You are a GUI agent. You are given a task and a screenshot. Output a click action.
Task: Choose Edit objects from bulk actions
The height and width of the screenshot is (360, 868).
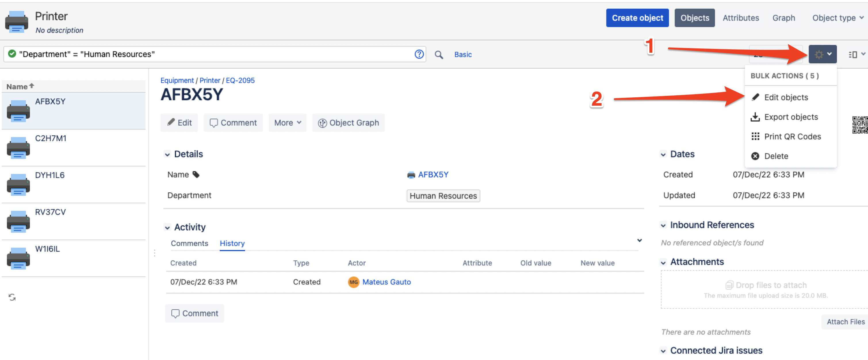coord(785,97)
